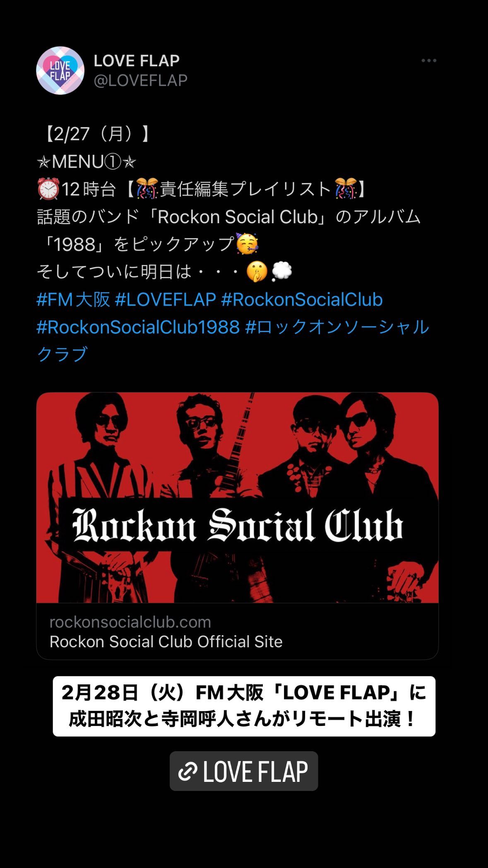Open the #LOVEFLAP hashtag
The height and width of the screenshot is (868, 488).
[x=166, y=299]
